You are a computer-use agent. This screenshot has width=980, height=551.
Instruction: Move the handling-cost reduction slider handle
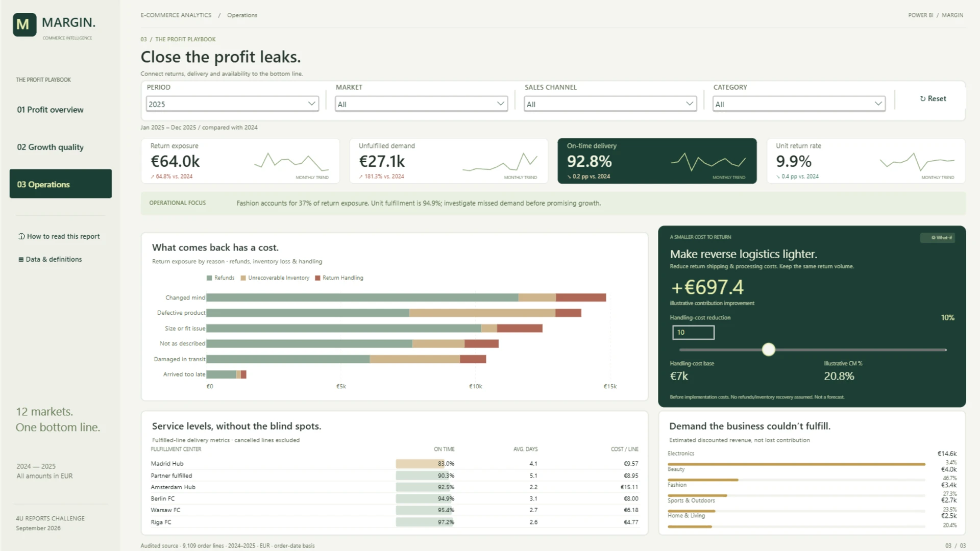[768, 349]
